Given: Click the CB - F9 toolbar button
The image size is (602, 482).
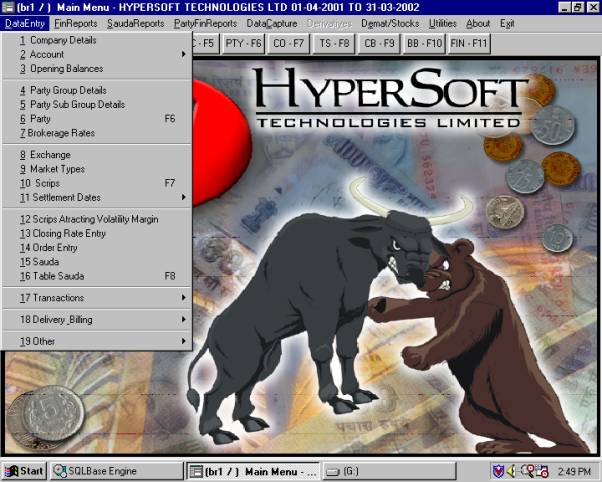Looking at the screenshot, I should [x=377, y=44].
